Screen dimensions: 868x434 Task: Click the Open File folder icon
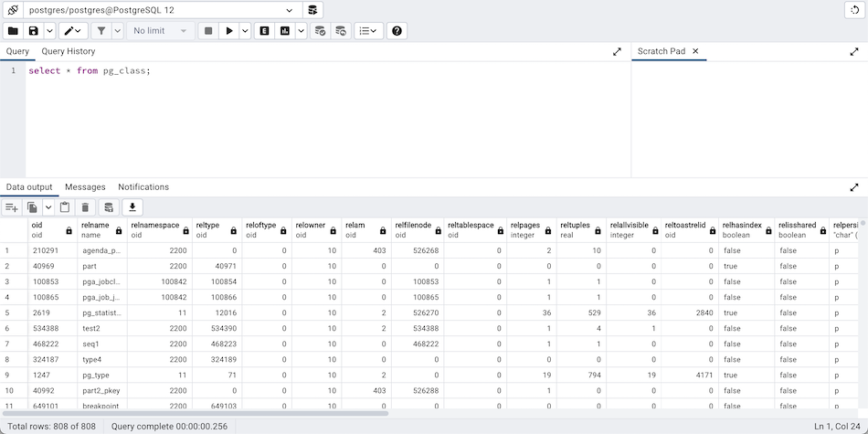13,31
